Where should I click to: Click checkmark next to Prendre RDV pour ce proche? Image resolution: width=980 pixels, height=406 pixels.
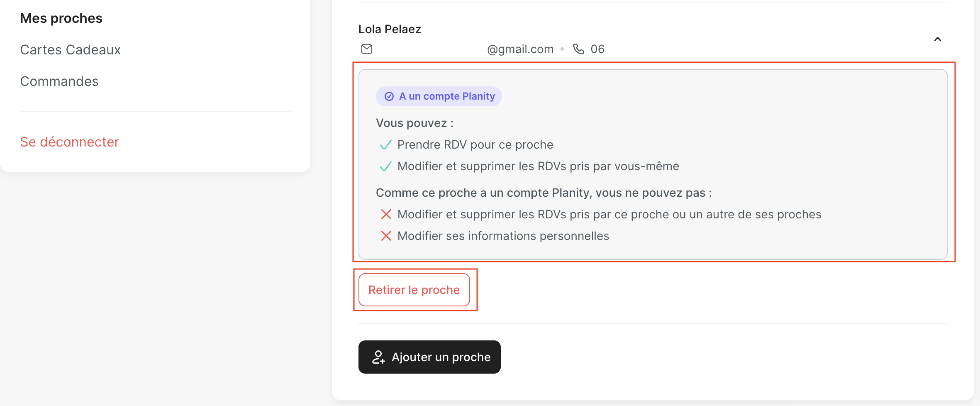(386, 145)
